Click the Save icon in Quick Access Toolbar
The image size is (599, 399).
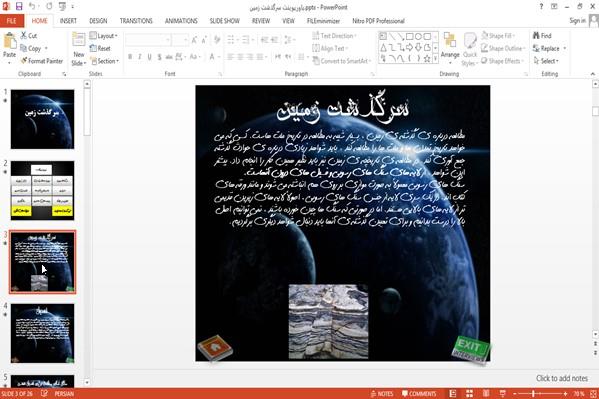coord(19,6)
